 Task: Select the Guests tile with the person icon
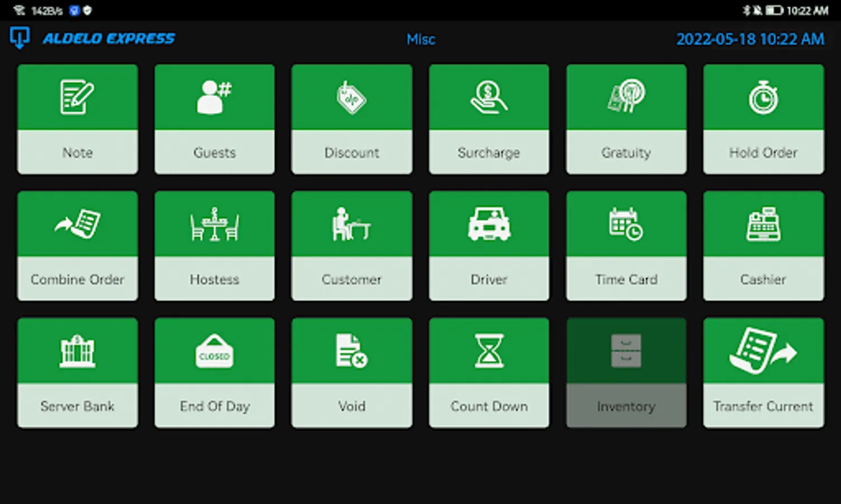(215, 119)
